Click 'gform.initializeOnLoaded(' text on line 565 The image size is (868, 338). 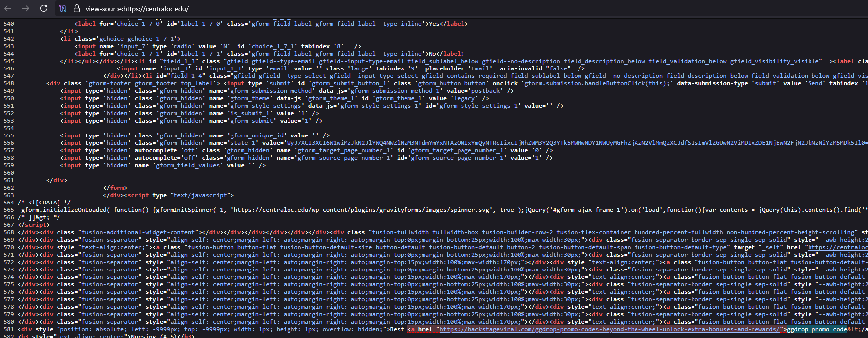pyautogui.click(x=66, y=210)
